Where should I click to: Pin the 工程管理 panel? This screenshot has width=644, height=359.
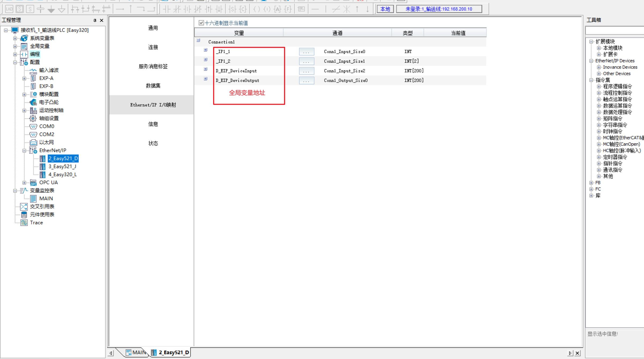click(95, 20)
